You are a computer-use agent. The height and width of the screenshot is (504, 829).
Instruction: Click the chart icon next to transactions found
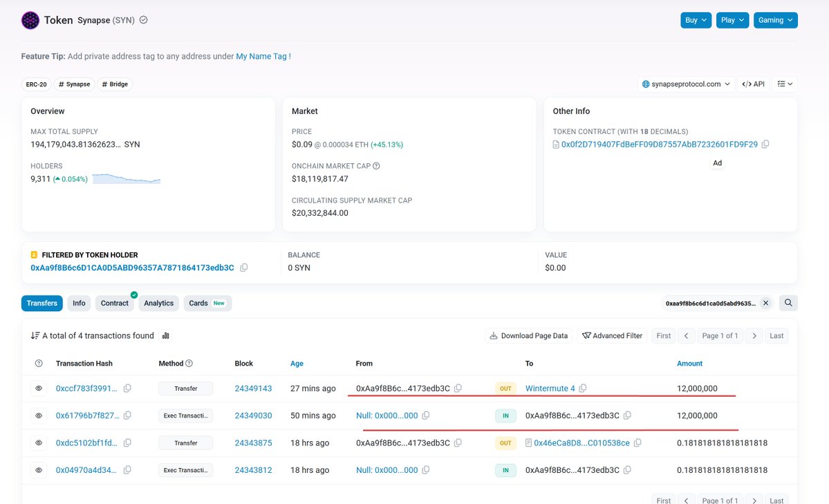click(166, 336)
